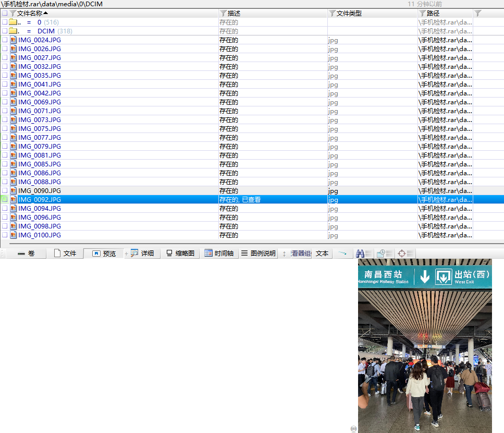The height and width of the screenshot is (433, 504).
Task: Click the JPG icon of IMG_0092.JPG
Action: 13,199
